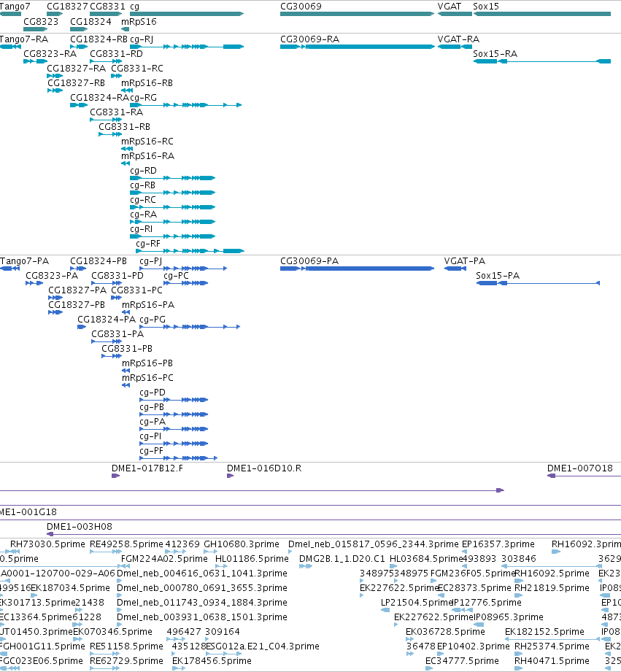
Task: Click the cg-PG protein label
Action: click(153, 320)
